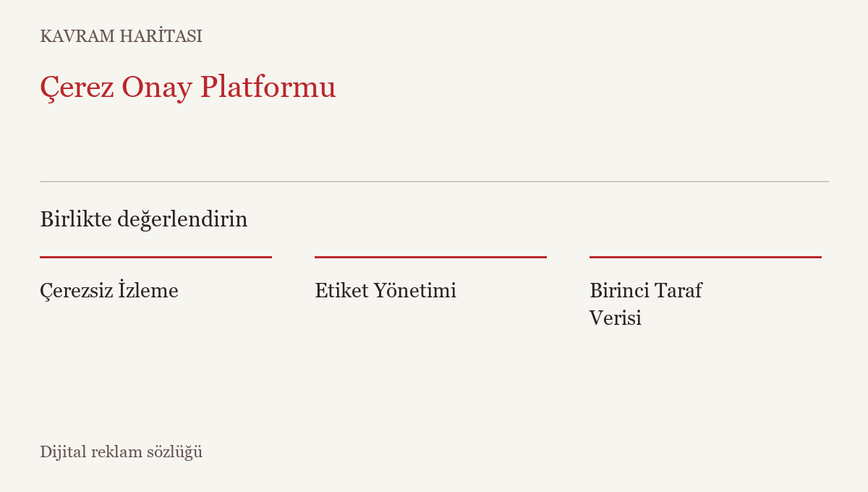Open the Çerezsiz İzleme related term
The width and height of the screenshot is (868, 492).
click(109, 291)
